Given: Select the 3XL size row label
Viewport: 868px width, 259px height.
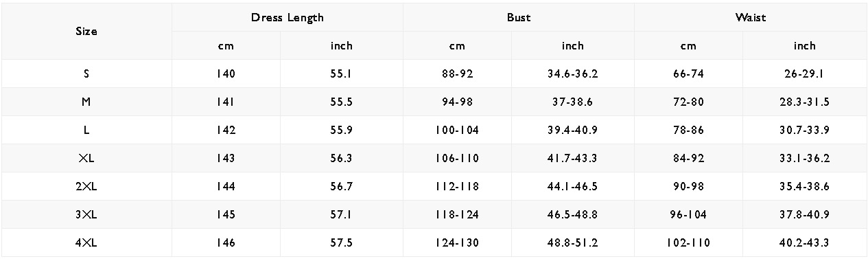Looking at the screenshot, I should [86, 214].
